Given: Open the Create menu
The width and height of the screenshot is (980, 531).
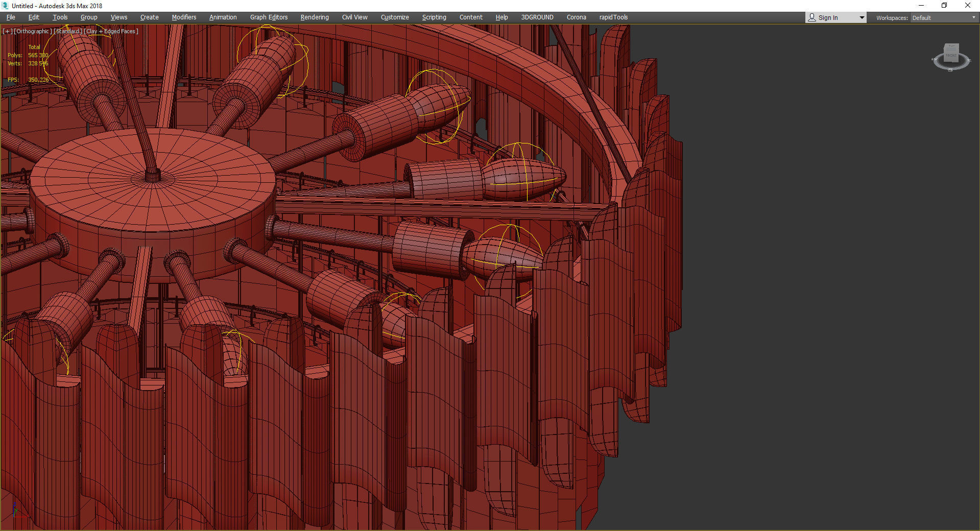Looking at the screenshot, I should click(150, 17).
